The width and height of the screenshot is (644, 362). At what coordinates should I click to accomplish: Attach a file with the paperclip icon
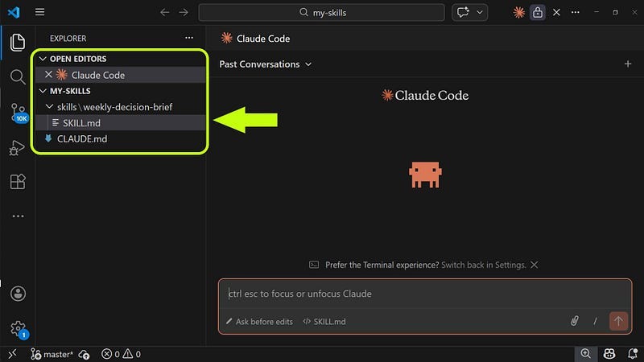pyautogui.click(x=575, y=321)
